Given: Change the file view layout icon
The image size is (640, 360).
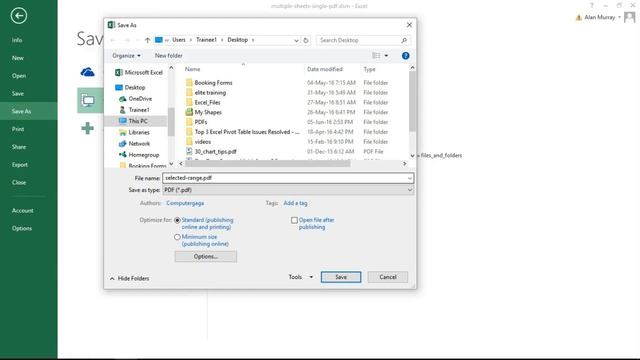Looking at the screenshot, I should pos(376,56).
